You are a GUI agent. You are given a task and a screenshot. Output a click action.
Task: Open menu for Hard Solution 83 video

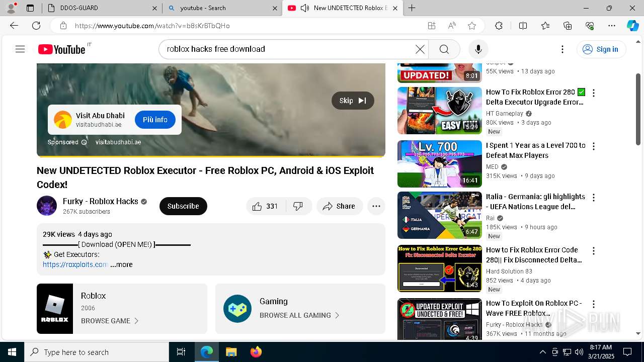[x=594, y=251]
